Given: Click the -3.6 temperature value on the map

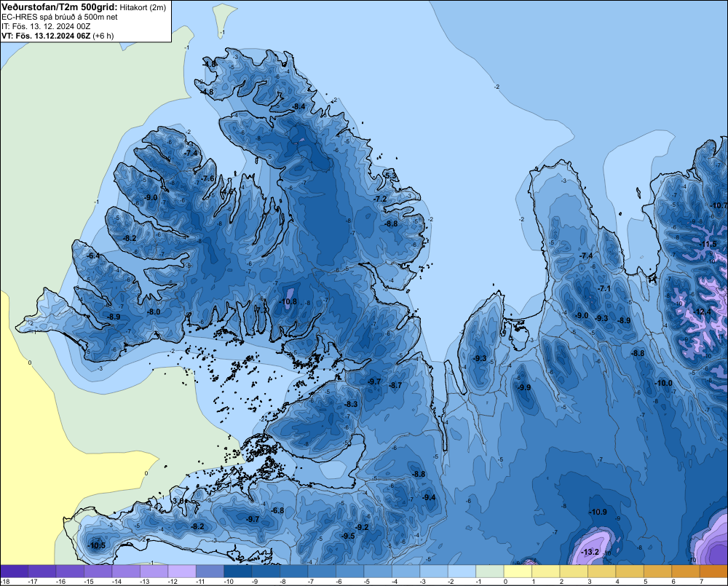Looking at the screenshot, I should tap(179, 502).
